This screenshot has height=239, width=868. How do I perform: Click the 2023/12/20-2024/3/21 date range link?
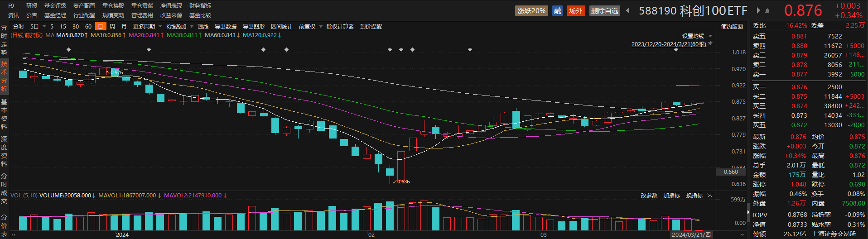669,44
